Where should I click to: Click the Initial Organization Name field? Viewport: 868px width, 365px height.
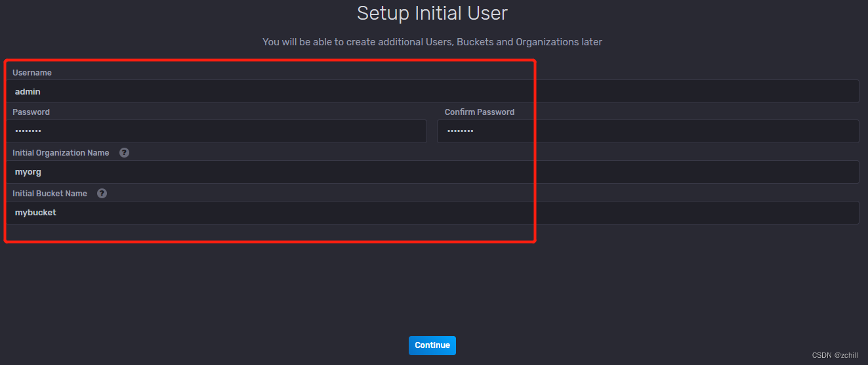[x=433, y=172]
